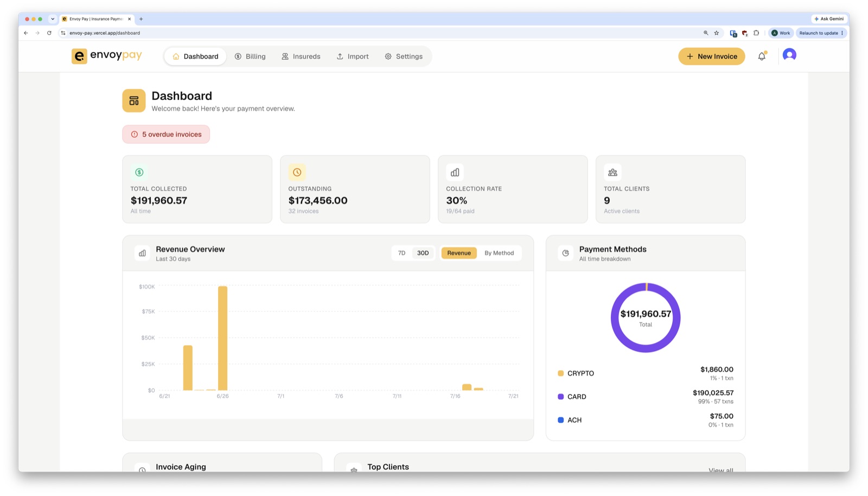Click the $190,025.57 CARD amount
Screen dimensions: 868x496
pos(713,393)
